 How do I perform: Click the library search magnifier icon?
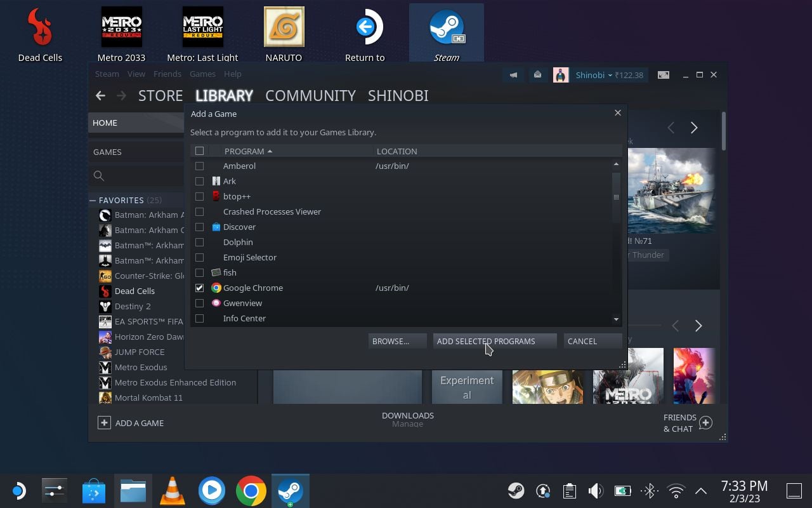pos(99,176)
